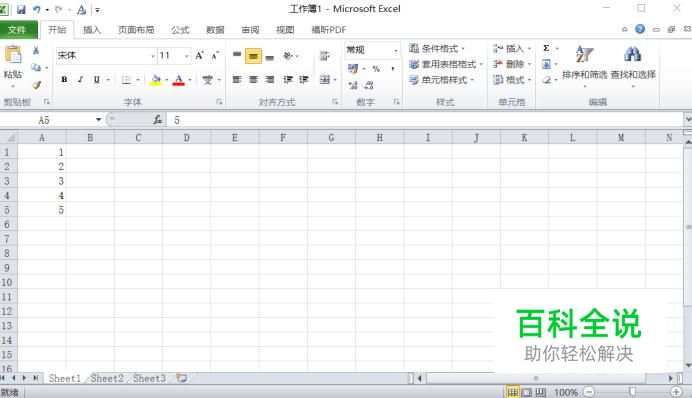Center cell text horizontally
Screen dimensions: 692x398
pos(253,80)
